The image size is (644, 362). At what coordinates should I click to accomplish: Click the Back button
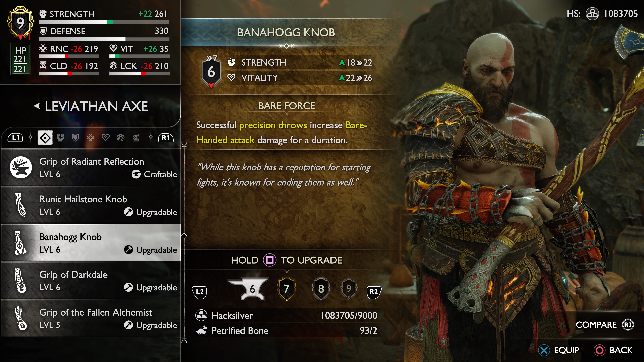tap(613, 350)
